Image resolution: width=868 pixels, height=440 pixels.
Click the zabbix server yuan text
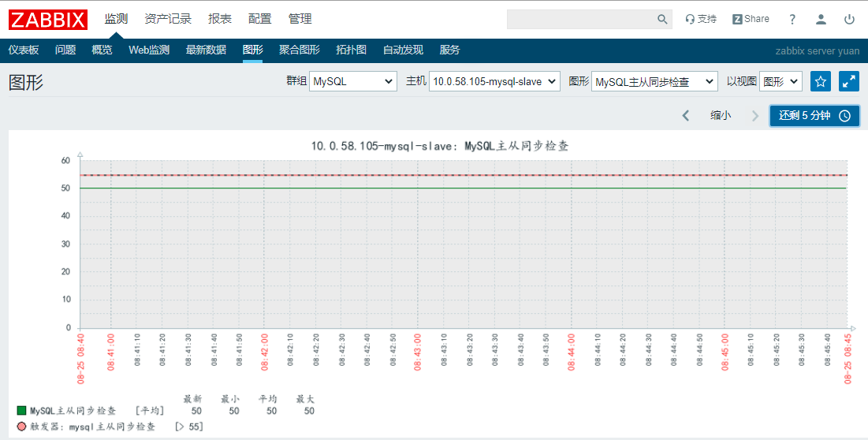[817, 51]
